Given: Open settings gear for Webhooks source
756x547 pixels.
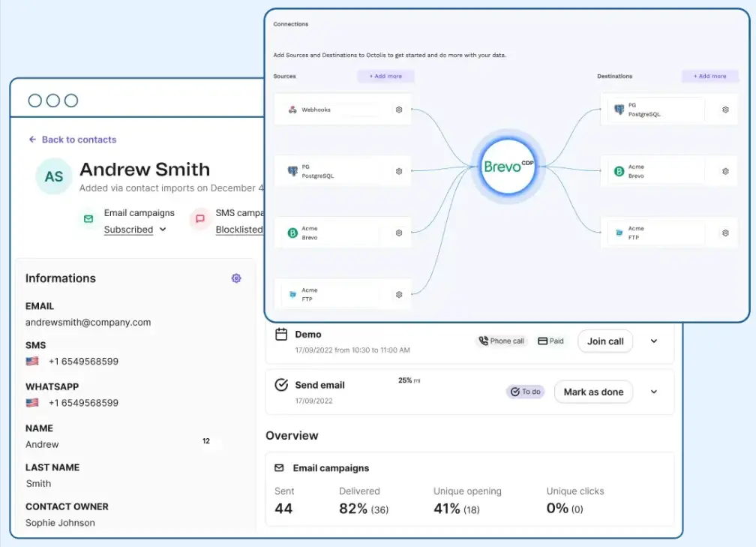Looking at the screenshot, I should (x=399, y=110).
